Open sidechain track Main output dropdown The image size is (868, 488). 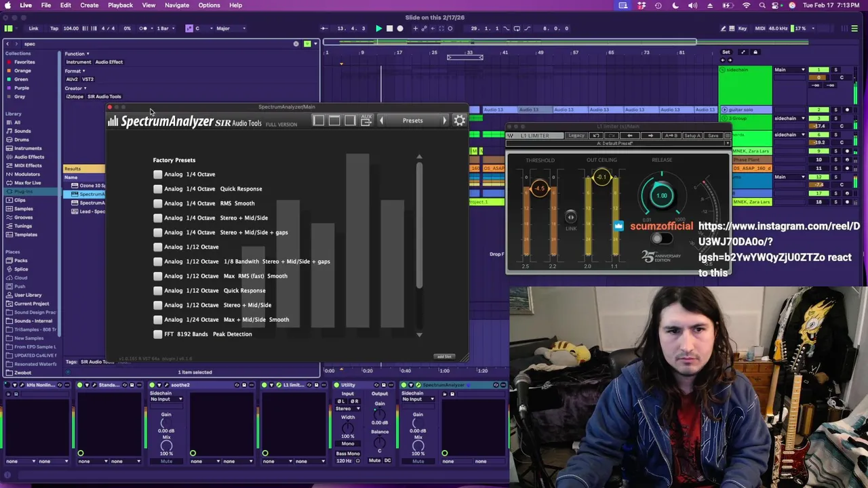point(790,70)
